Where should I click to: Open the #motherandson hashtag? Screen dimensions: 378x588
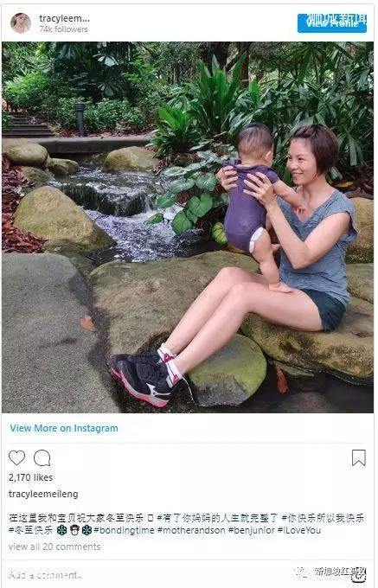pyautogui.click(x=191, y=530)
